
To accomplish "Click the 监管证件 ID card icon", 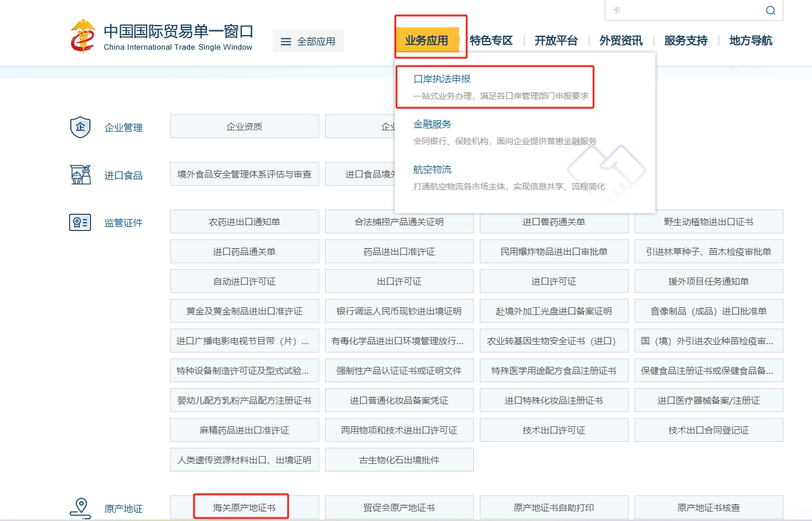I will [80, 223].
